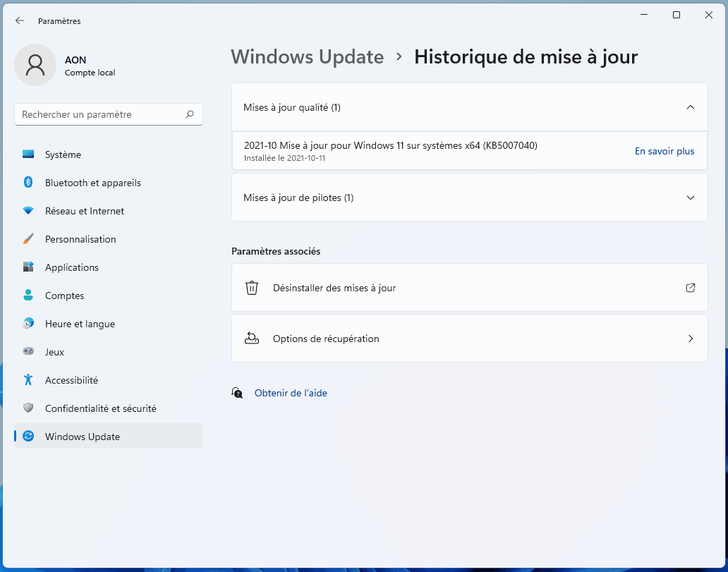Click Mises à jour qualité (1) header
Image resolution: width=728 pixels, height=572 pixels.
tap(469, 107)
